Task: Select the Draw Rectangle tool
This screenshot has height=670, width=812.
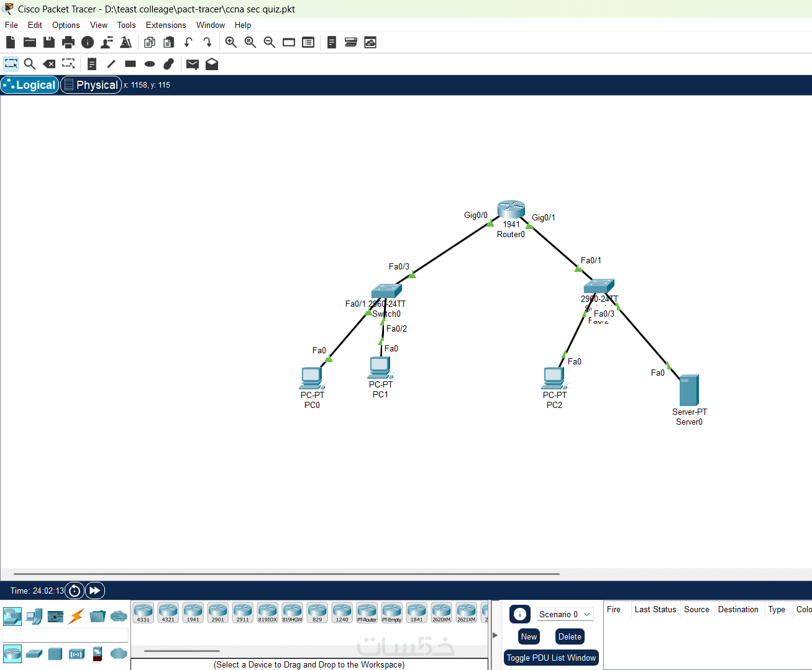Action: click(x=130, y=64)
